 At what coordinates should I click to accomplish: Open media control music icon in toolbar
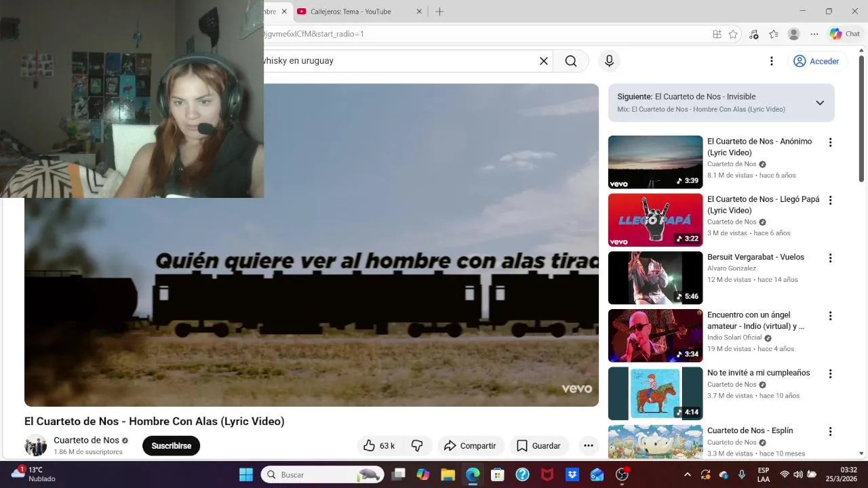(753, 34)
